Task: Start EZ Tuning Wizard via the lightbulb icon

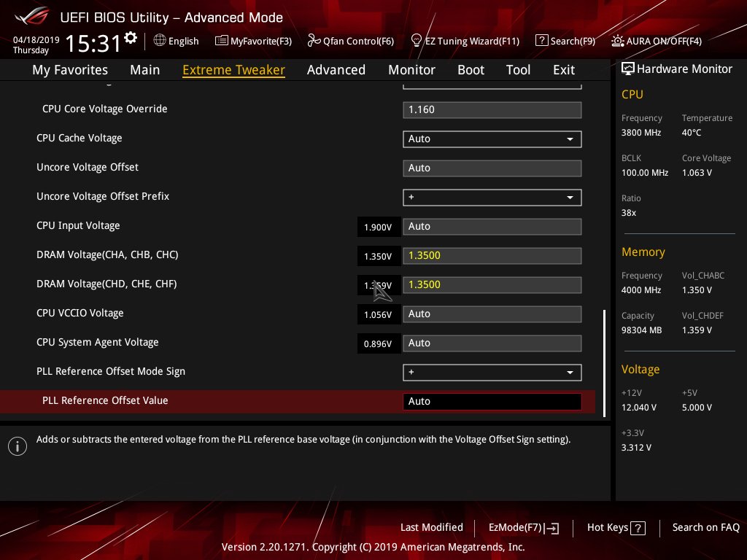Action: (416, 41)
